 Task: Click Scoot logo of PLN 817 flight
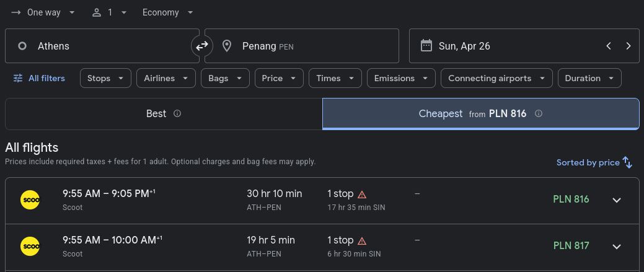(30, 247)
